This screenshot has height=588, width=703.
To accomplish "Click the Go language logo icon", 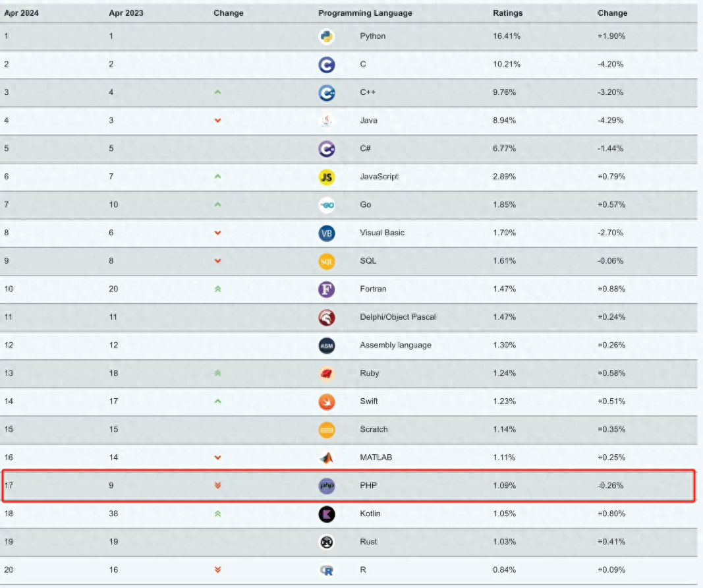I will click(x=326, y=205).
